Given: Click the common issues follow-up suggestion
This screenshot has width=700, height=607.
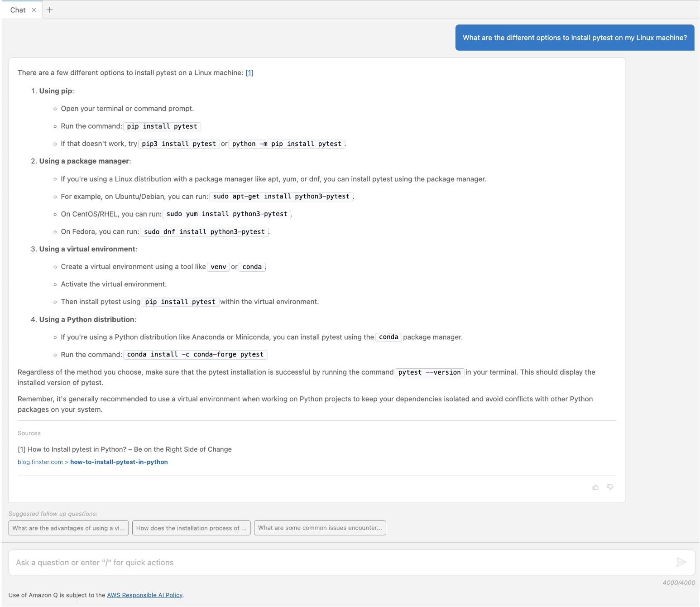Looking at the screenshot, I should pyautogui.click(x=320, y=528).
